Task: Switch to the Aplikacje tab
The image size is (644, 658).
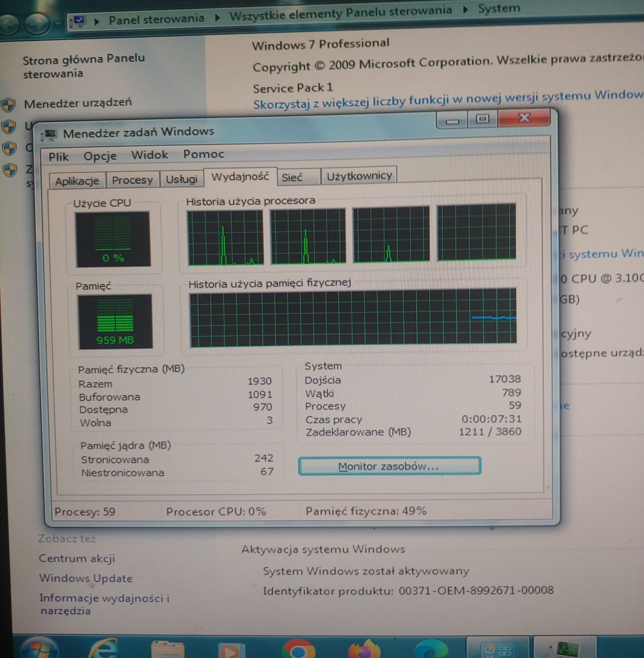Action: point(77,181)
